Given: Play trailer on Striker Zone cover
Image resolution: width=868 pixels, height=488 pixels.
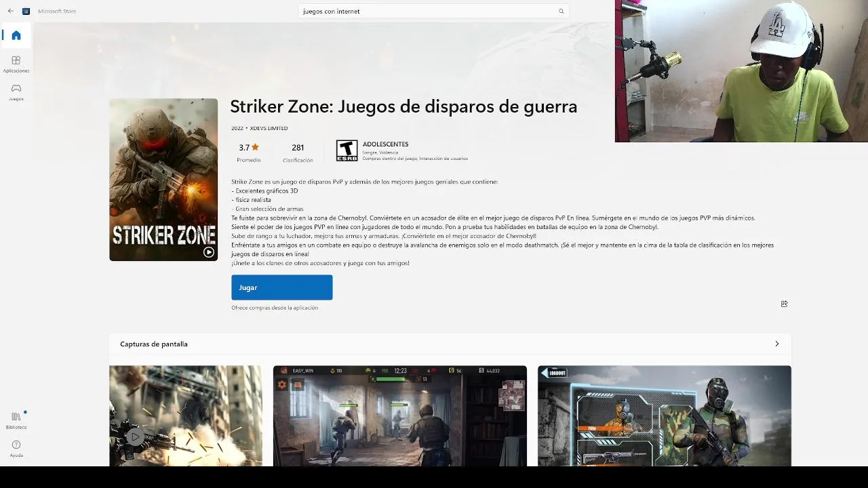Looking at the screenshot, I should [x=209, y=252].
